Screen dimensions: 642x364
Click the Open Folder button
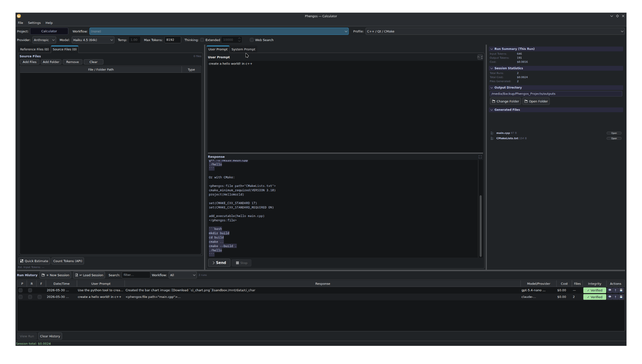536,101
